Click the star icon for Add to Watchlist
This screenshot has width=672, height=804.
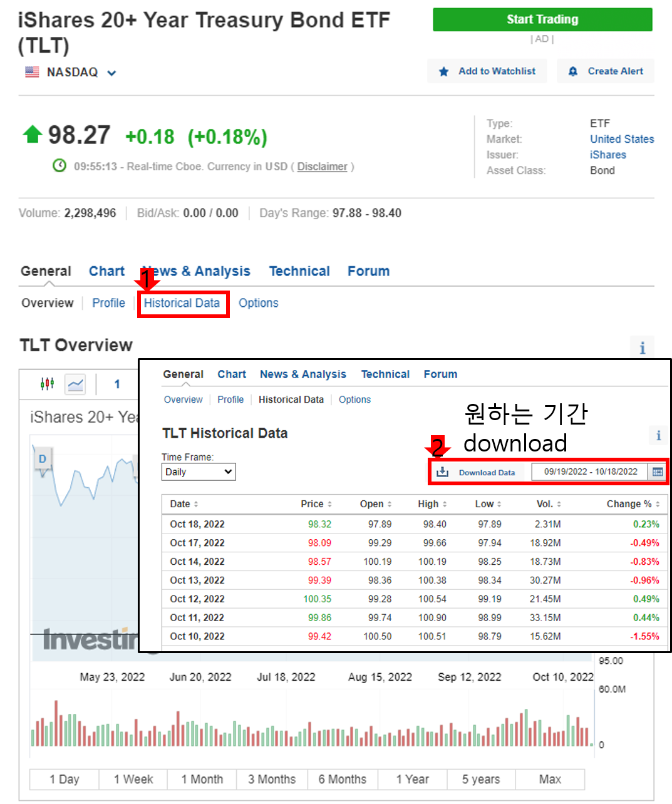pyautogui.click(x=444, y=71)
